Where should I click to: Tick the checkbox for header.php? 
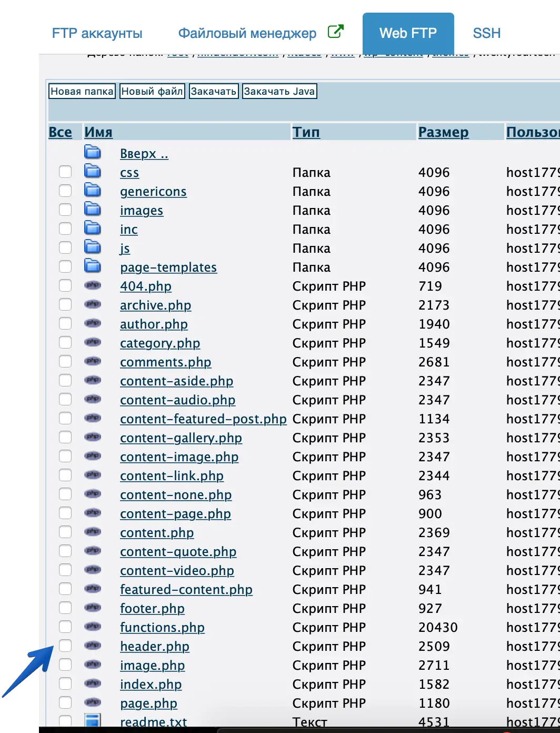coord(65,646)
